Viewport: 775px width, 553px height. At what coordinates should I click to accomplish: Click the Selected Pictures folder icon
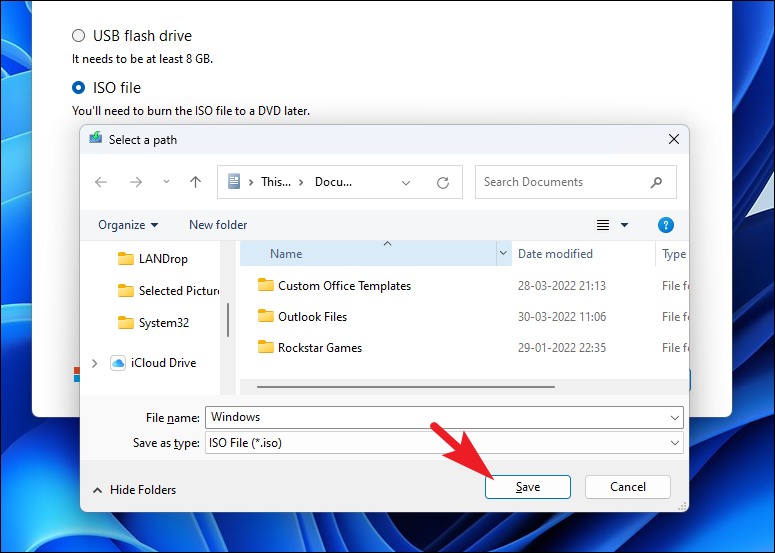(x=126, y=291)
